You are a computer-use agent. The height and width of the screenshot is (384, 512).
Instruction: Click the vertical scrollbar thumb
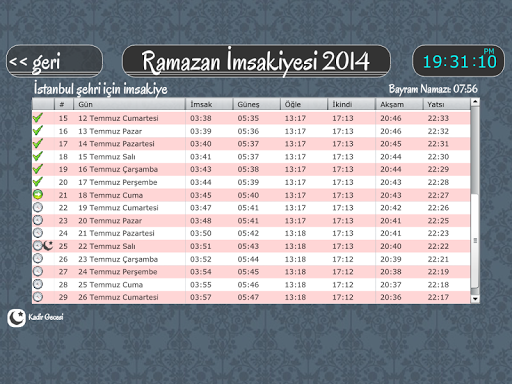pos(475,240)
